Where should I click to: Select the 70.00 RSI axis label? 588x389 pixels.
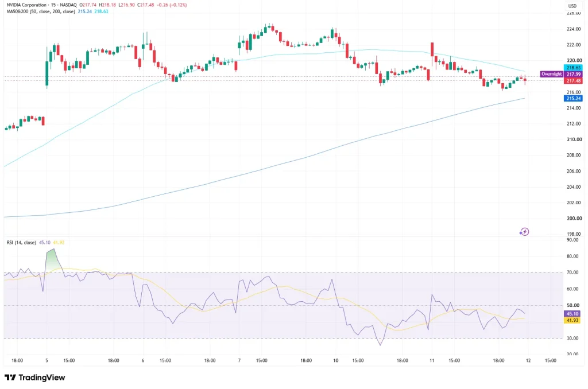572,273
